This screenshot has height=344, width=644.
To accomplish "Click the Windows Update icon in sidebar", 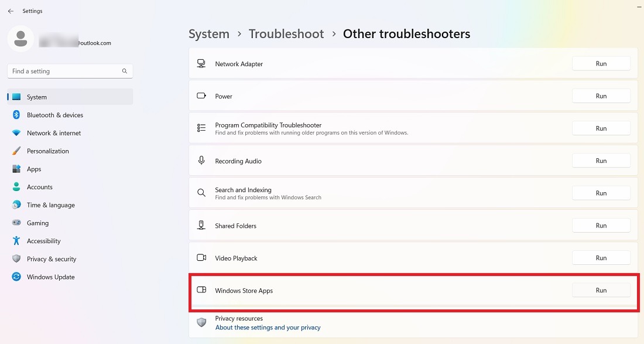I will coord(16,277).
